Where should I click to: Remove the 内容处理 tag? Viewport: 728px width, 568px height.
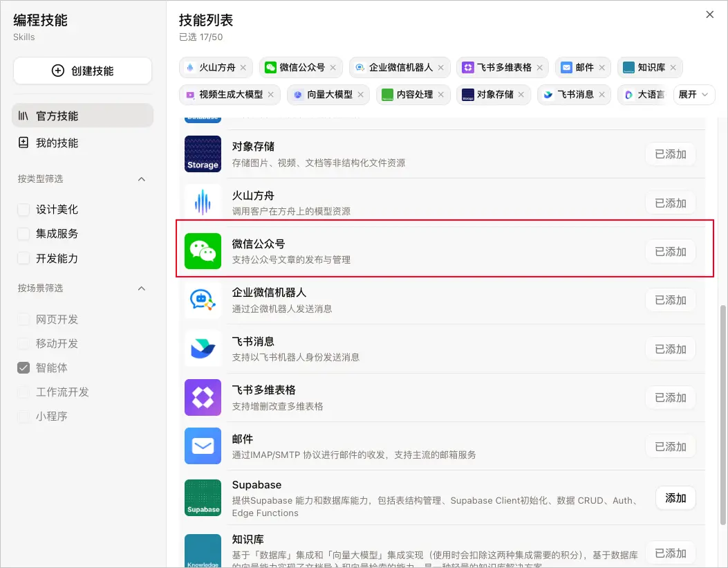pos(440,95)
